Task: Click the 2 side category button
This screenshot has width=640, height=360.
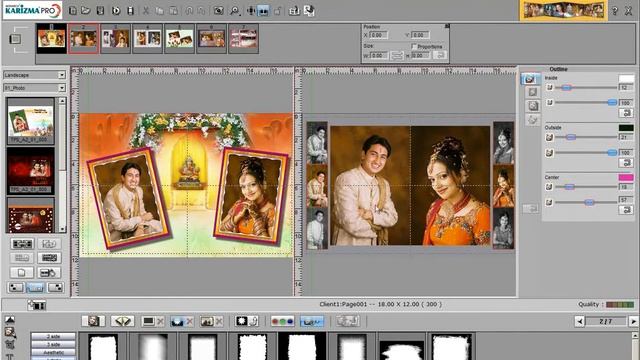Action: click(53, 336)
